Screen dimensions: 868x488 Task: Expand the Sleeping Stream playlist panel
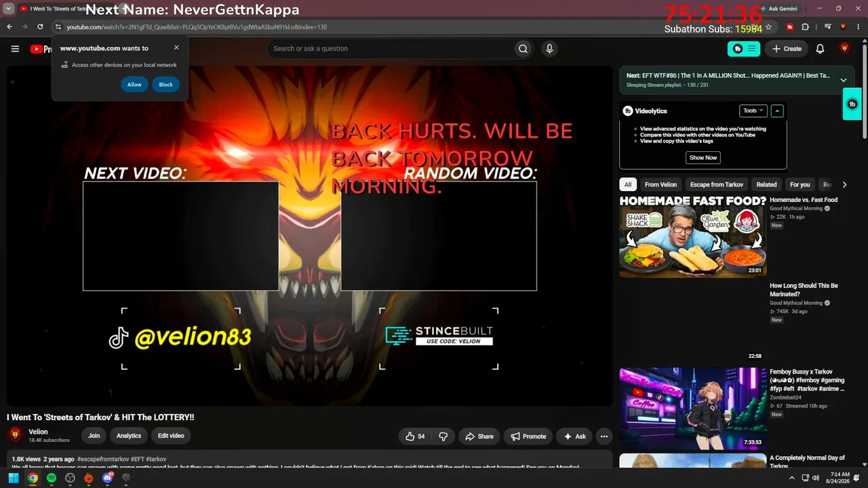pyautogui.click(x=844, y=80)
